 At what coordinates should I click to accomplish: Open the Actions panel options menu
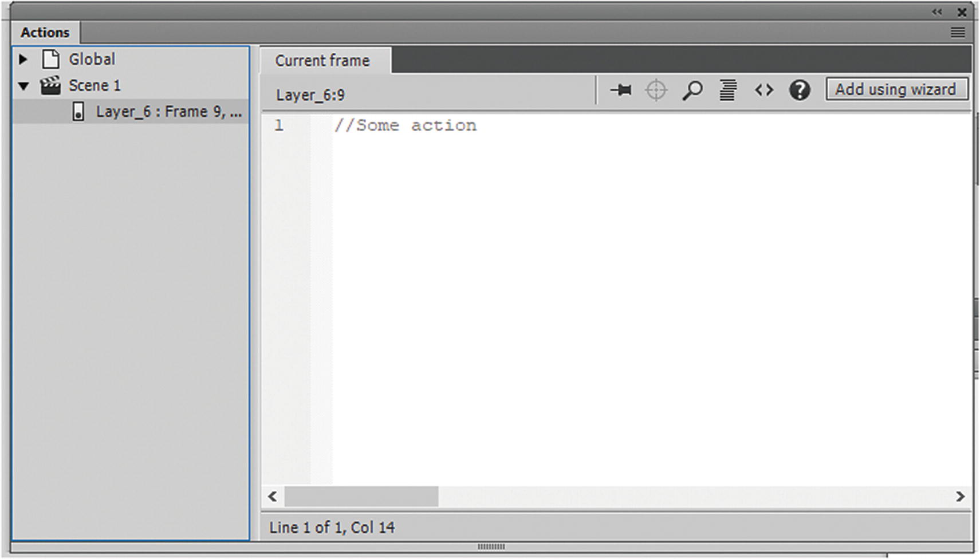click(958, 33)
